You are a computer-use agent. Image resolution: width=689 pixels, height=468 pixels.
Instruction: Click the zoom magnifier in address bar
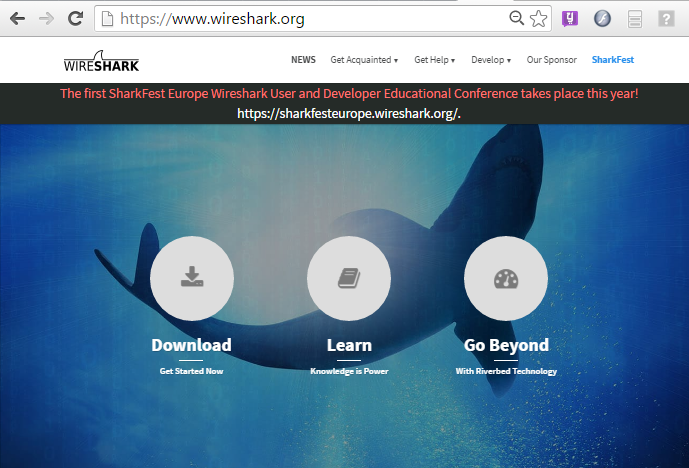click(516, 18)
